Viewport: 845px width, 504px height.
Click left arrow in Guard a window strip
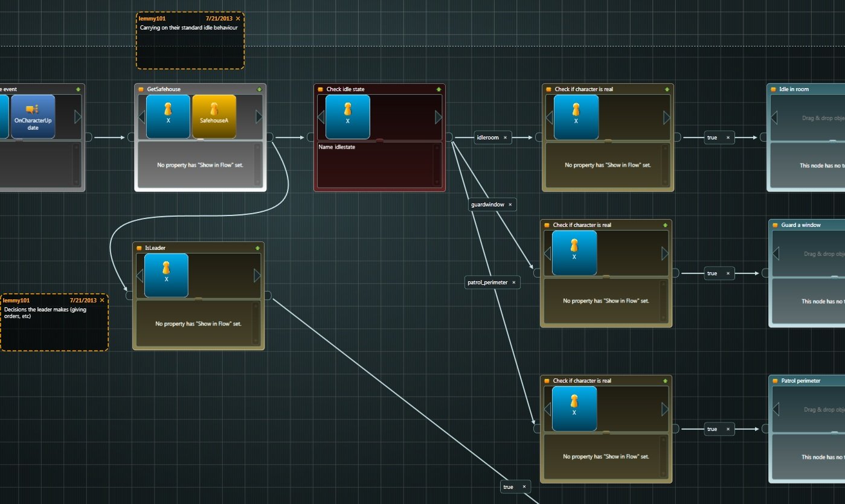(x=776, y=254)
